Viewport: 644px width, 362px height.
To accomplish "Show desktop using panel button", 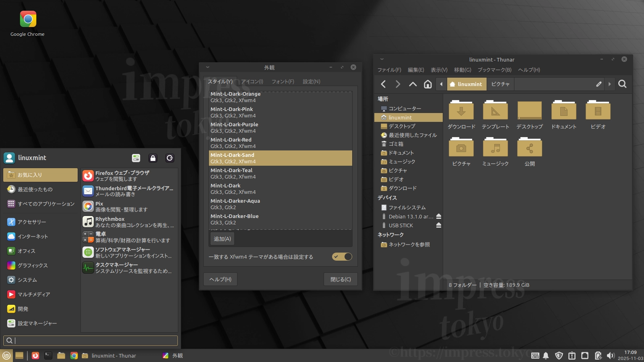I will click(x=19, y=356).
